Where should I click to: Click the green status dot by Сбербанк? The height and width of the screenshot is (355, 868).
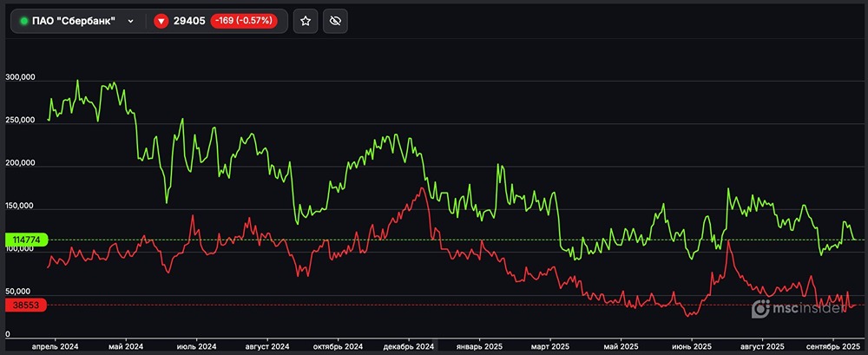point(24,21)
